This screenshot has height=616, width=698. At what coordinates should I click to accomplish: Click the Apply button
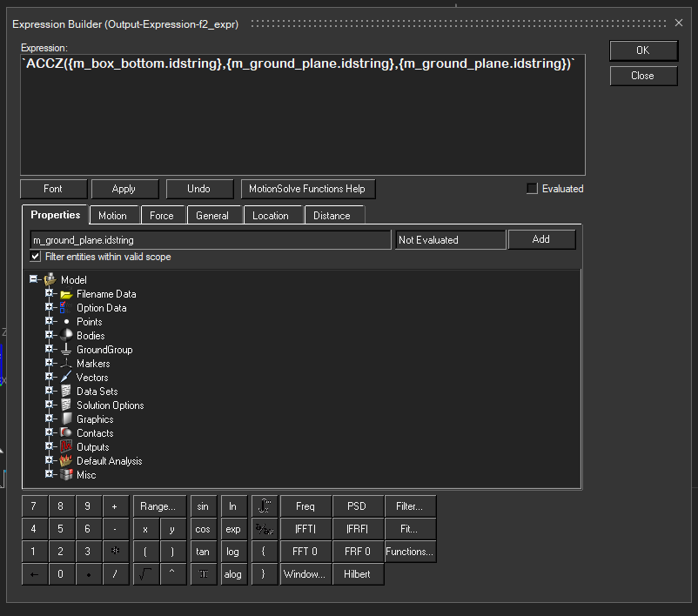[124, 189]
